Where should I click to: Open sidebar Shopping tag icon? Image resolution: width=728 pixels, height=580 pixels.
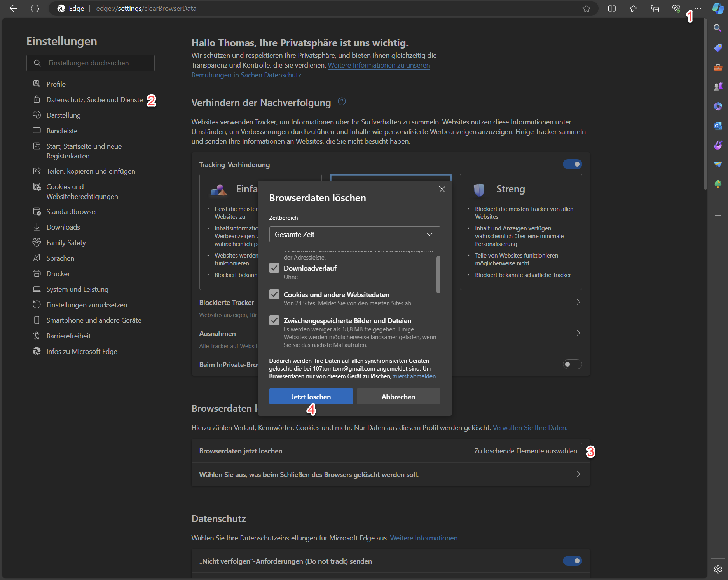point(718,47)
